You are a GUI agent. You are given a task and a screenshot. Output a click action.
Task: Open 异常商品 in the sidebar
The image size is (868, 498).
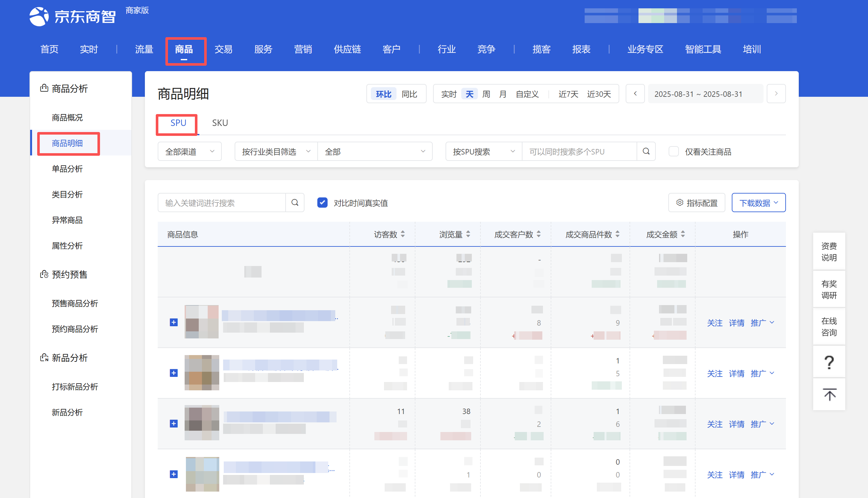[67, 220]
